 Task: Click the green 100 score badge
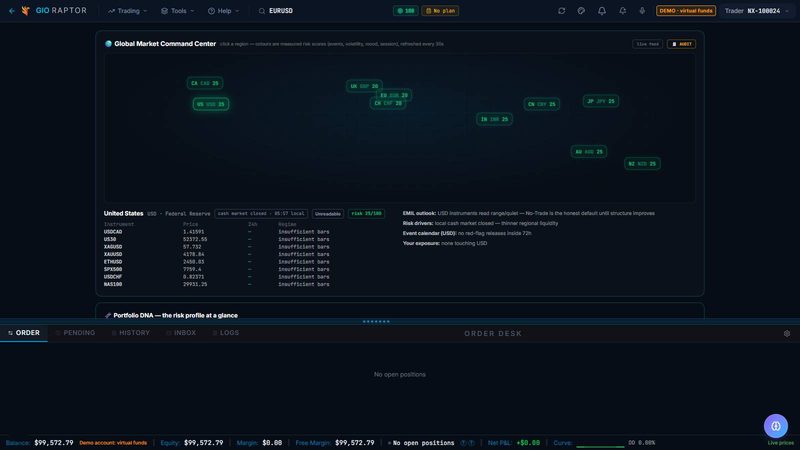click(406, 11)
